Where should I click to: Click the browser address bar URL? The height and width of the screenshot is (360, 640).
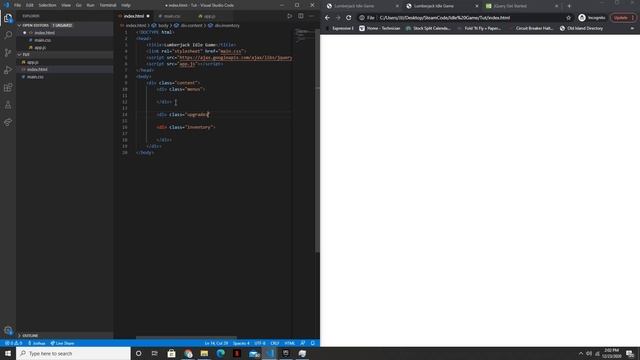pos(445,18)
